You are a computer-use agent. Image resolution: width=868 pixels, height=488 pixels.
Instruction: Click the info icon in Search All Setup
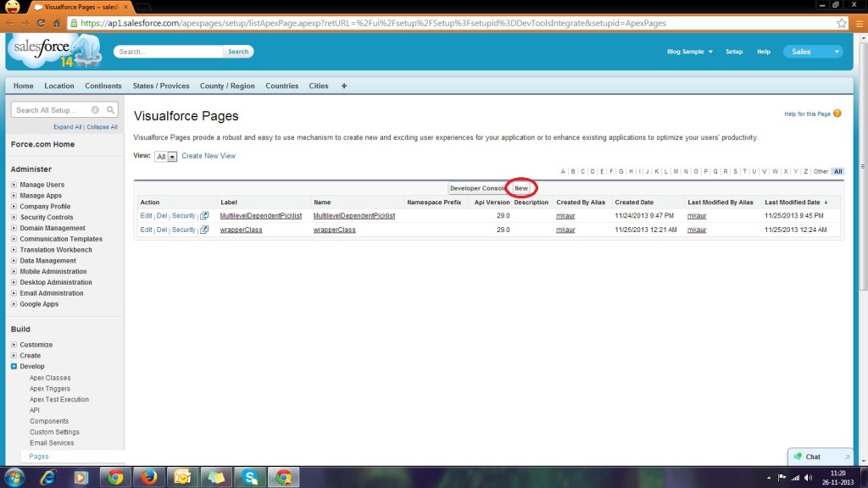95,110
